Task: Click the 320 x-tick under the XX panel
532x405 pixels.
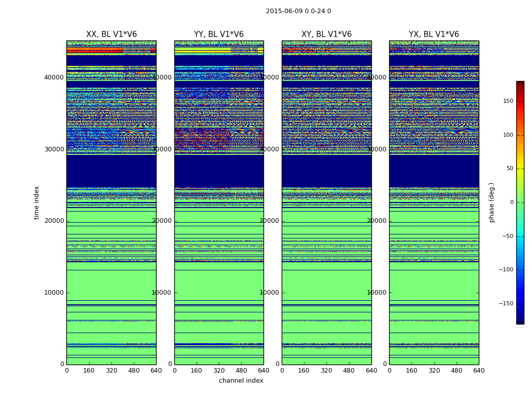Action: [111, 371]
